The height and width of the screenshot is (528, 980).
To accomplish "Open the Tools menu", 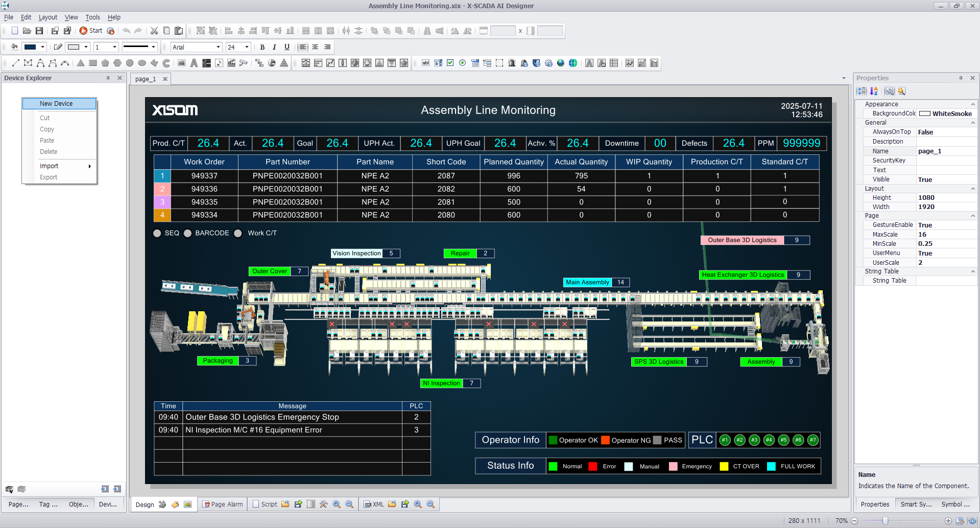I will coord(92,17).
